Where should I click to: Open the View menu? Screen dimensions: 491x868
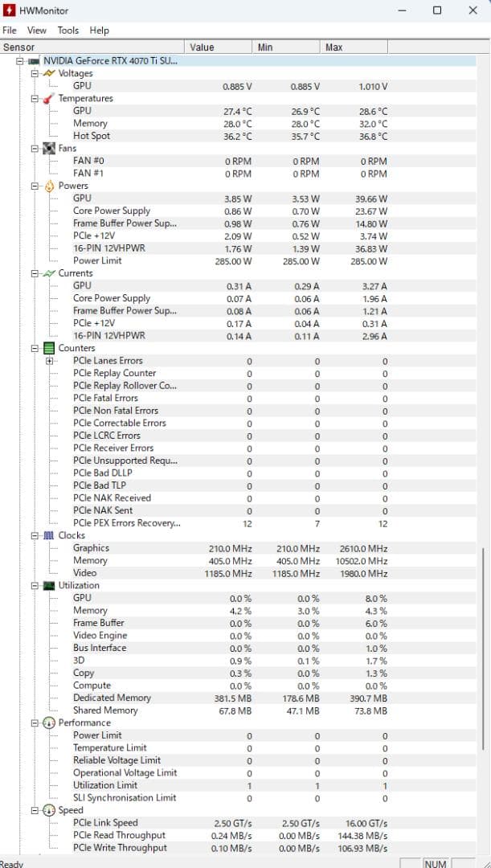37,31
